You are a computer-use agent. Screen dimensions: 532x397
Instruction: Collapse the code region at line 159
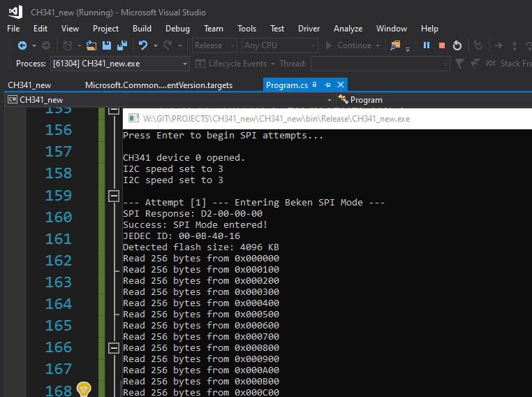click(114, 196)
